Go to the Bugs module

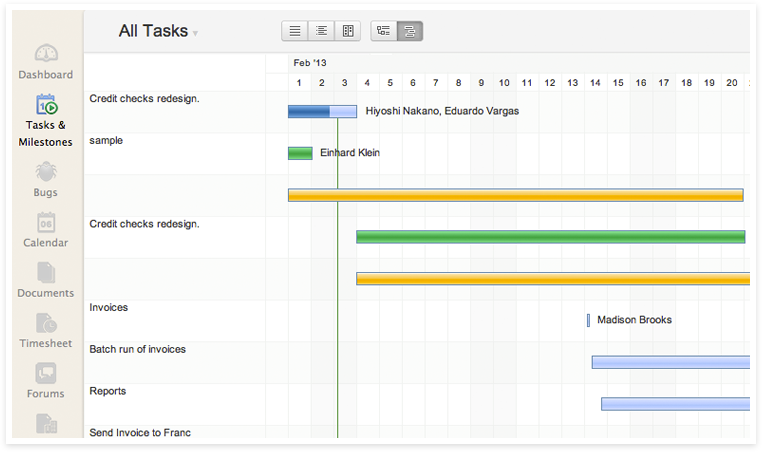click(46, 180)
